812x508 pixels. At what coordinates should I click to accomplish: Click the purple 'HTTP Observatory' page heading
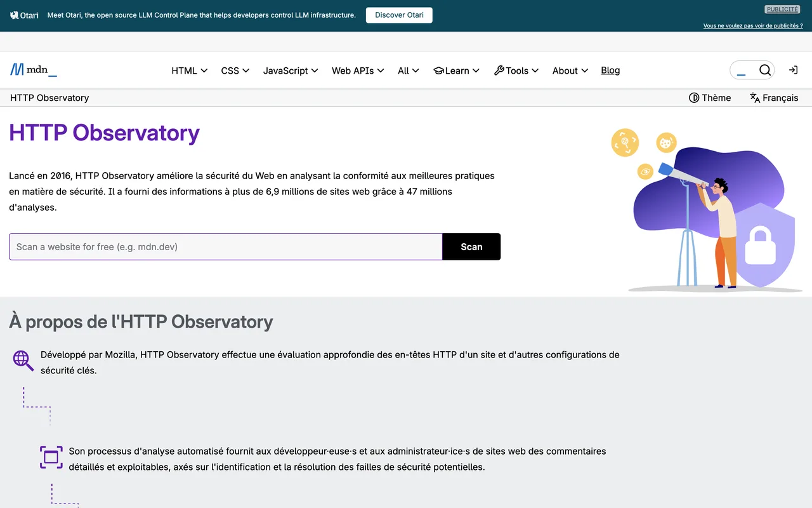click(105, 133)
